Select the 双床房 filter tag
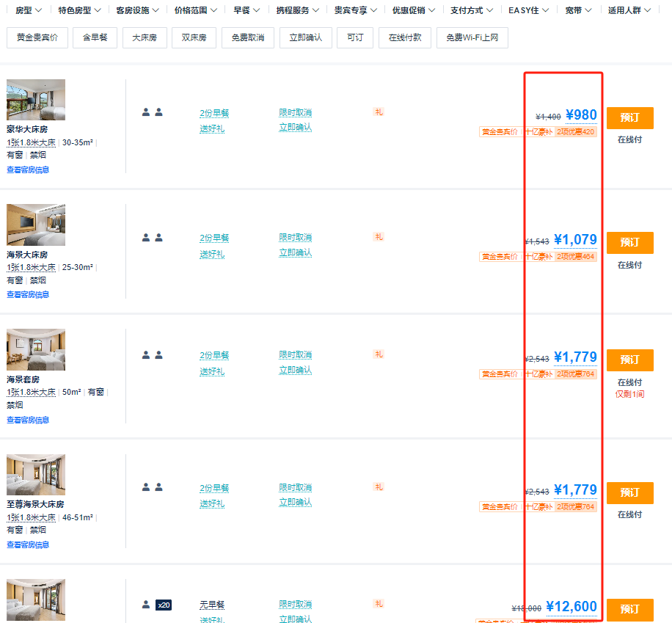Viewport: 672px width, 623px height. pos(194,37)
